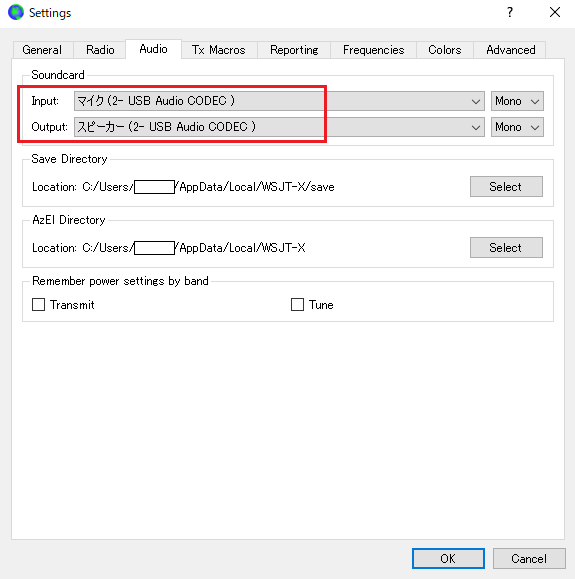Go to the Reporting tab

(294, 50)
